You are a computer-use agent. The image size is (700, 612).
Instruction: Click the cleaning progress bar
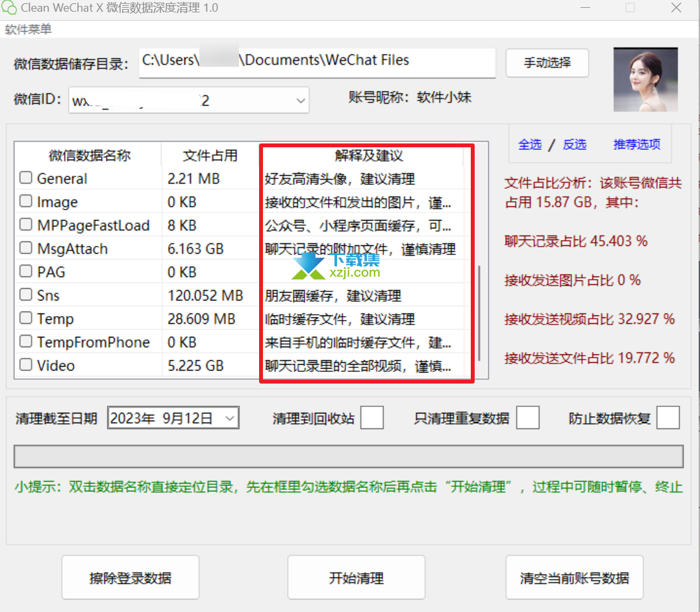coord(349,456)
